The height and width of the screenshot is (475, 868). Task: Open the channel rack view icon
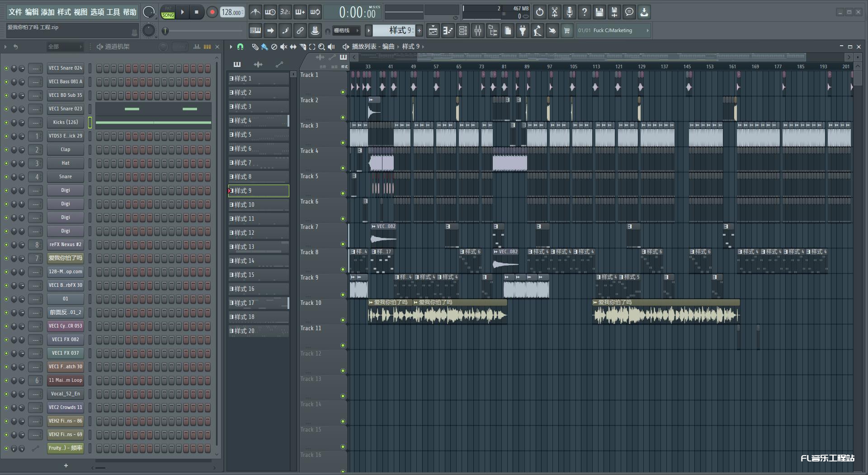463,30
